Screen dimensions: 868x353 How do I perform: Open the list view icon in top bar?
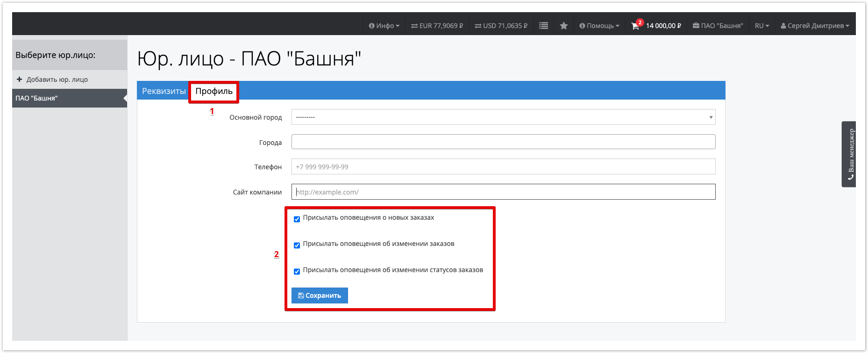[543, 26]
